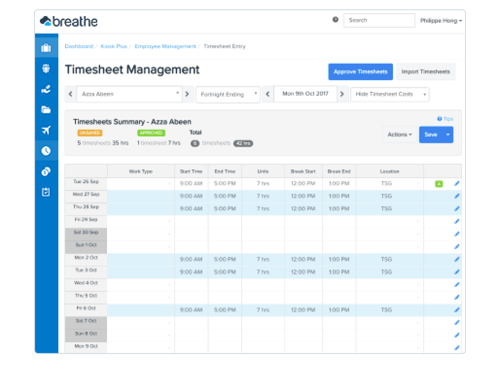Click the Search input field

point(379,20)
